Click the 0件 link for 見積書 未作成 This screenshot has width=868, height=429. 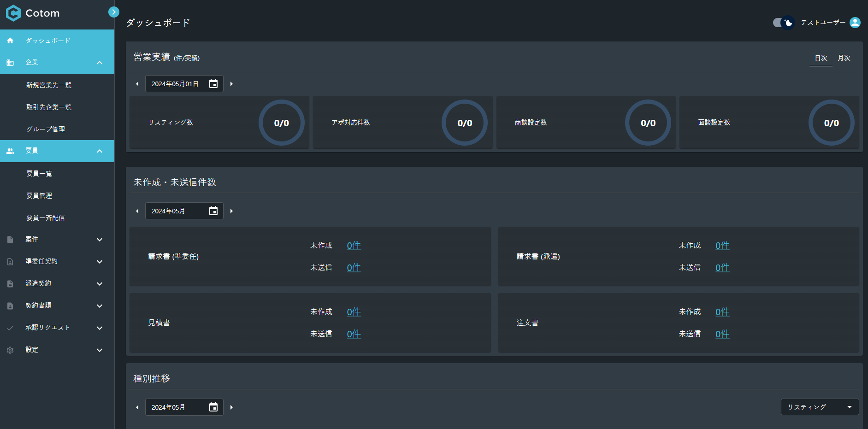tap(353, 311)
